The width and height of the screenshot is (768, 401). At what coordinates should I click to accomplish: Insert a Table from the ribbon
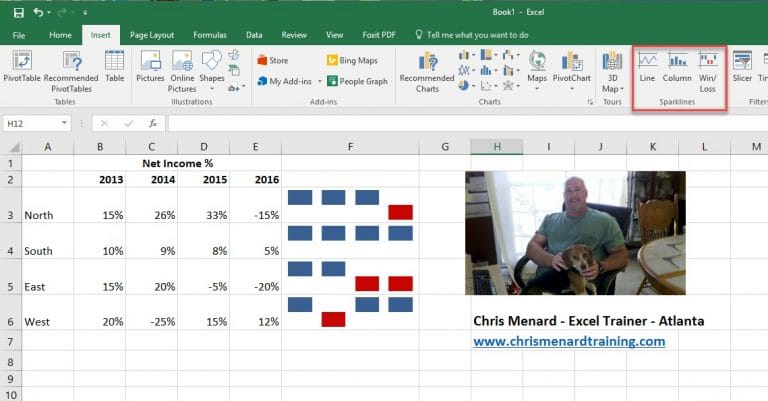click(x=114, y=67)
